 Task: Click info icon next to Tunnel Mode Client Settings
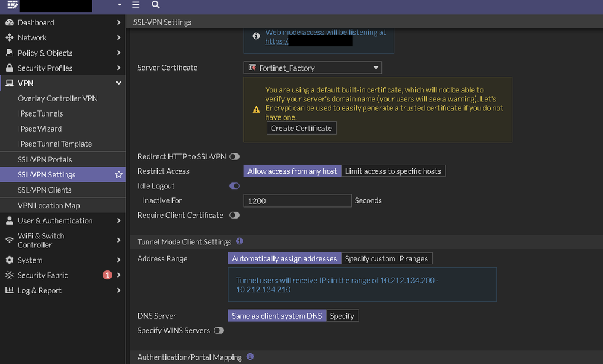[240, 241]
